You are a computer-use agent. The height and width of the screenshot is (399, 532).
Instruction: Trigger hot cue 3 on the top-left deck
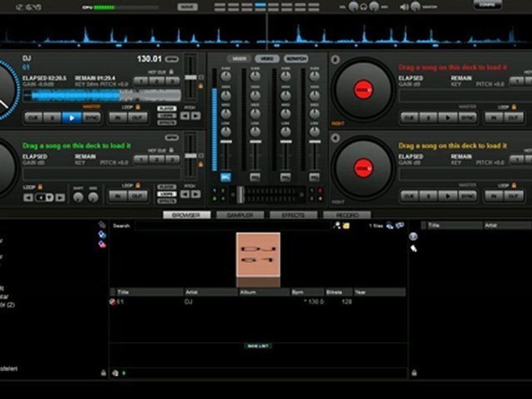click(172, 81)
